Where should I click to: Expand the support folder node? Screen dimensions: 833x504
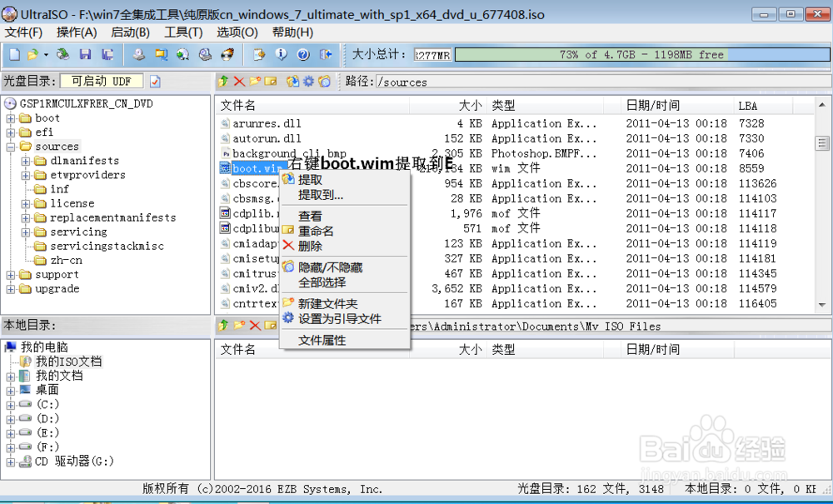(x=11, y=275)
